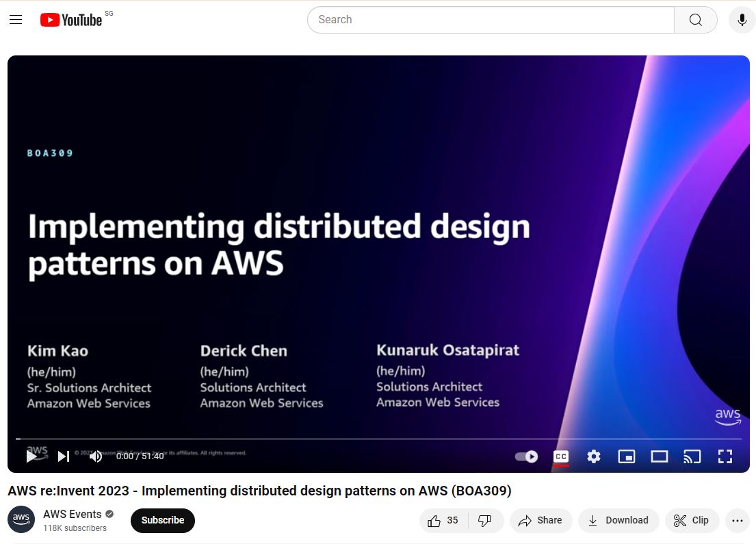
Task: Click the search magnifier button
Action: pyautogui.click(x=695, y=20)
